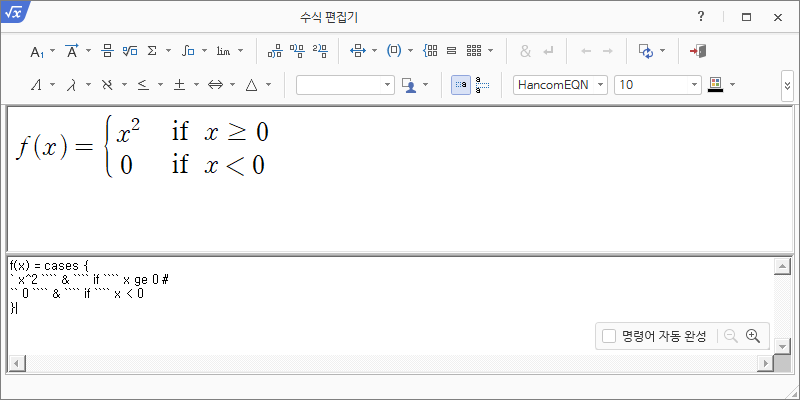This screenshot has width=800, height=400.
Task: Open the ⇔ arrow symbols palette
Action: 215,85
